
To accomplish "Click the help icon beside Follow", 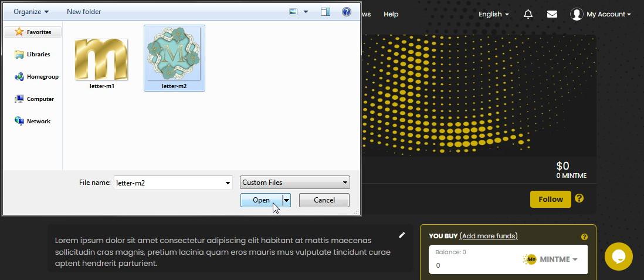I will 579,198.
